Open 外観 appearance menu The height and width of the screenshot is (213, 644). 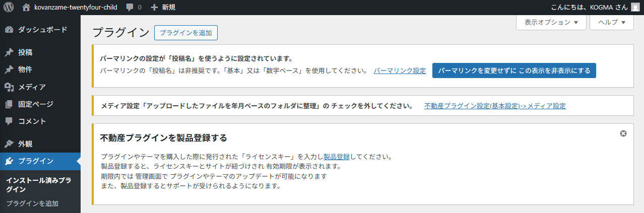tap(25, 144)
